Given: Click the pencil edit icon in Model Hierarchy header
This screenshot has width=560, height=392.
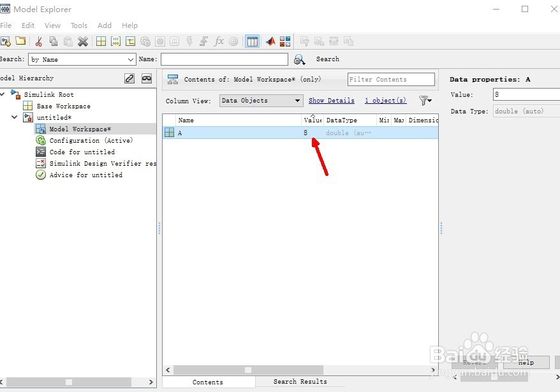Looking at the screenshot, I should point(129,78).
